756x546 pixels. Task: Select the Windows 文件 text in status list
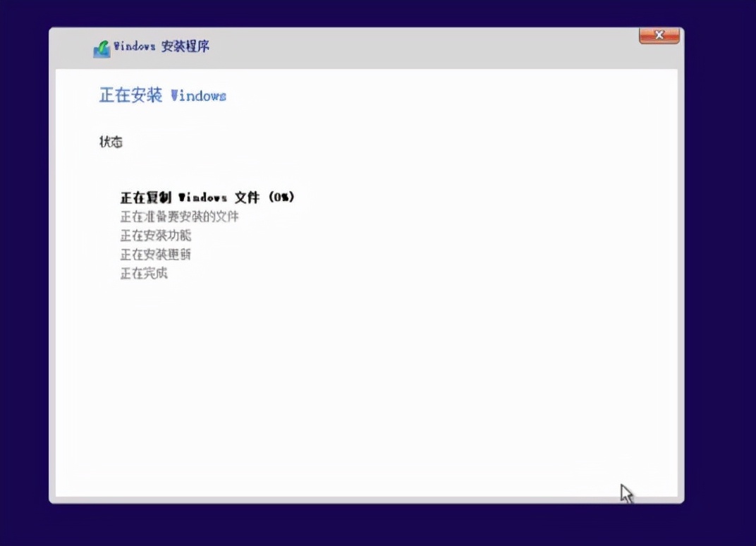pos(220,198)
